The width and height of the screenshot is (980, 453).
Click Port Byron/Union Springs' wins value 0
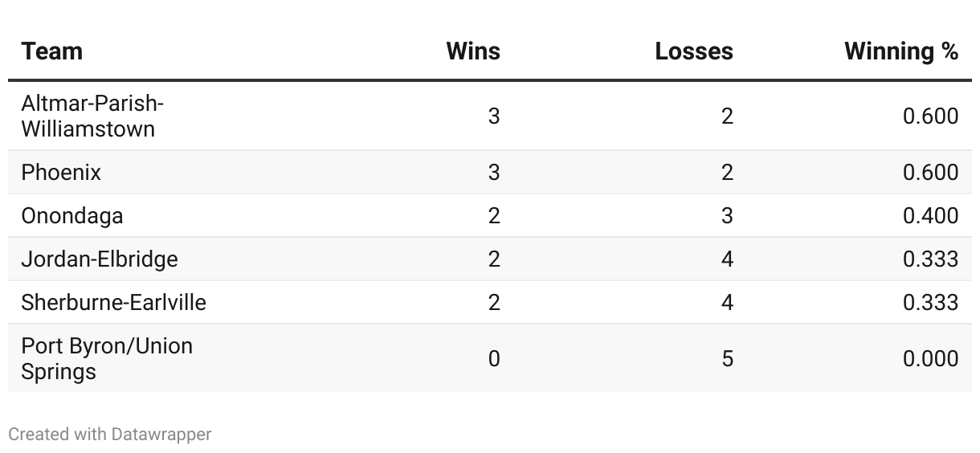click(494, 358)
